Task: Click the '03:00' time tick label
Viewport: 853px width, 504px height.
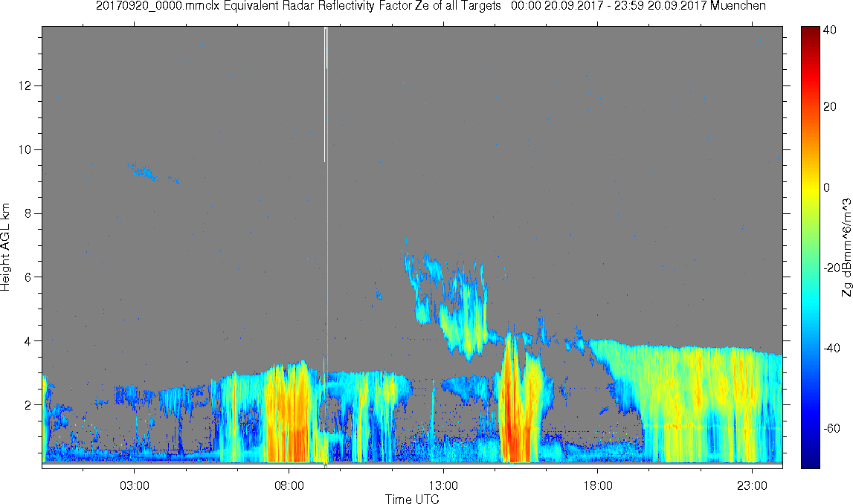Action: tap(135, 485)
